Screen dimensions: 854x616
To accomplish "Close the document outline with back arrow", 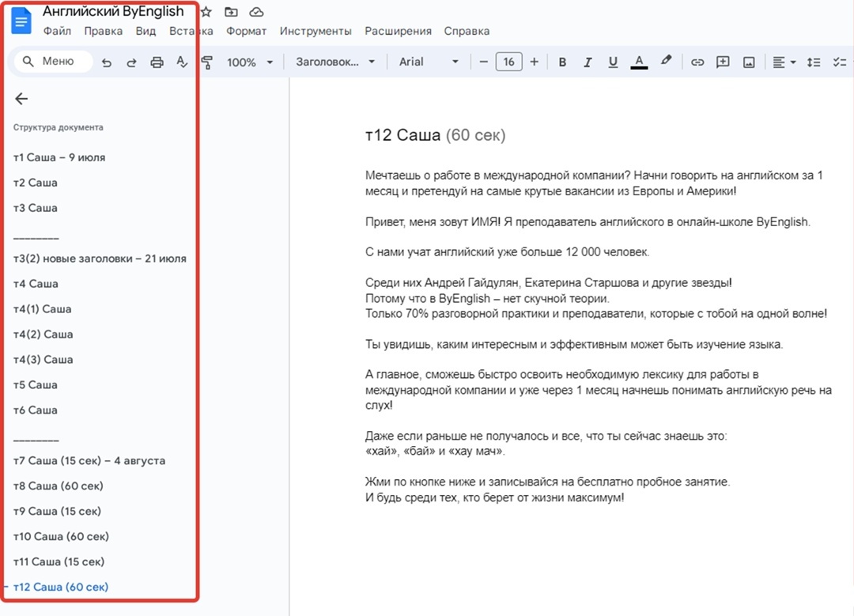I will click(x=21, y=99).
